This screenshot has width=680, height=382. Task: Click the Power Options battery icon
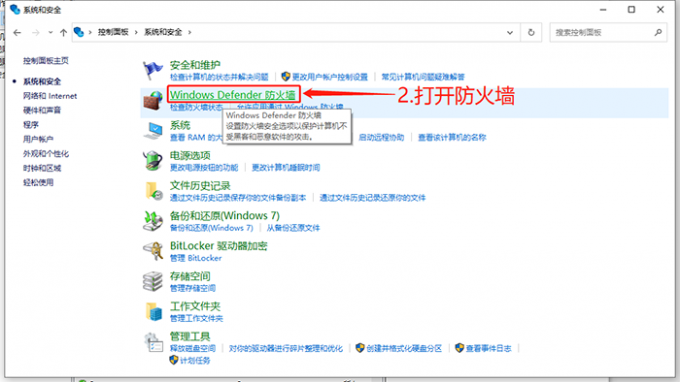coord(153,161)
